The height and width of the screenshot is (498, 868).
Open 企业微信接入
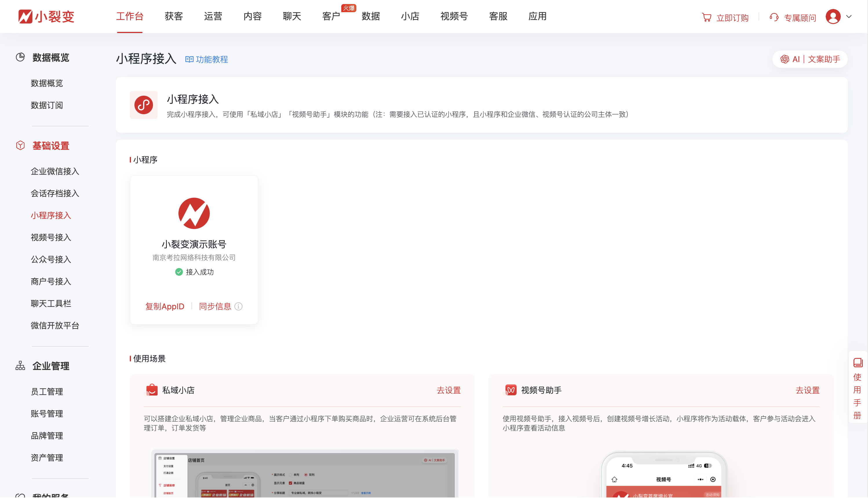click(55, 171)
